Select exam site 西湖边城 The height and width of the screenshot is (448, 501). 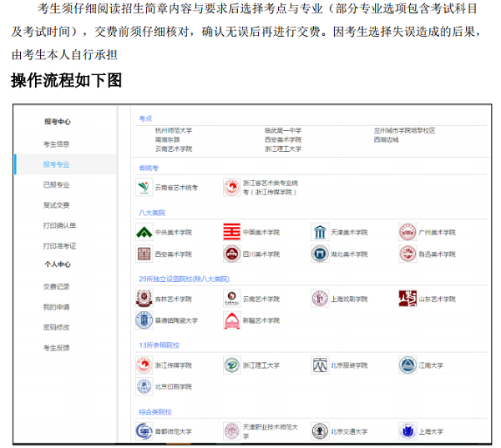(x=387, y=139)
